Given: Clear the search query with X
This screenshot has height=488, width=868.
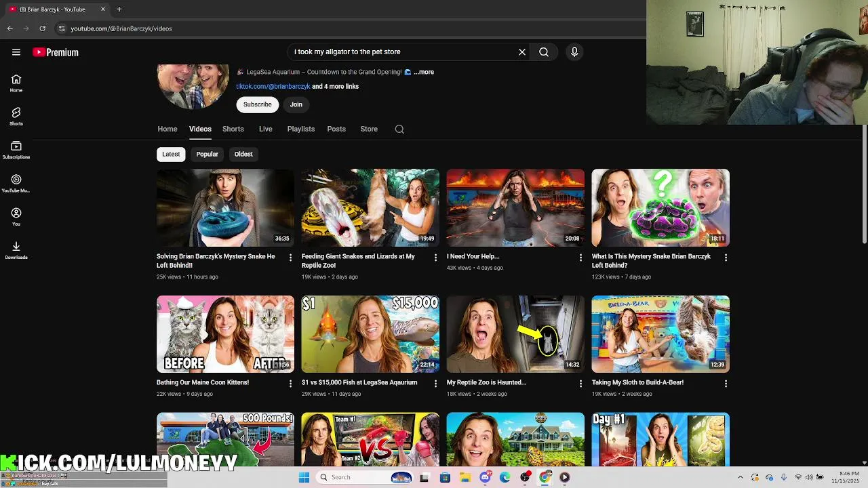Looking at the screenshot, I should (x=522, y=52).
